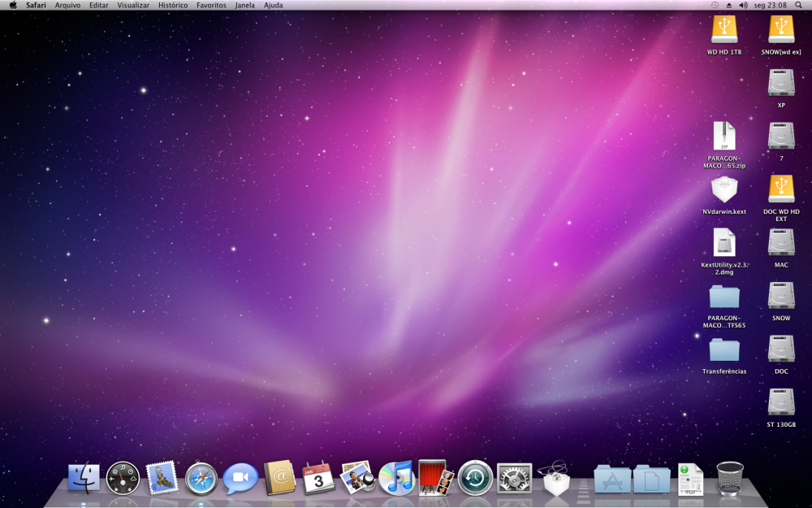Open Mail app with eagle stamp icon
The height and width of the screenshot is (508, 812).
(x=162, y=478)
